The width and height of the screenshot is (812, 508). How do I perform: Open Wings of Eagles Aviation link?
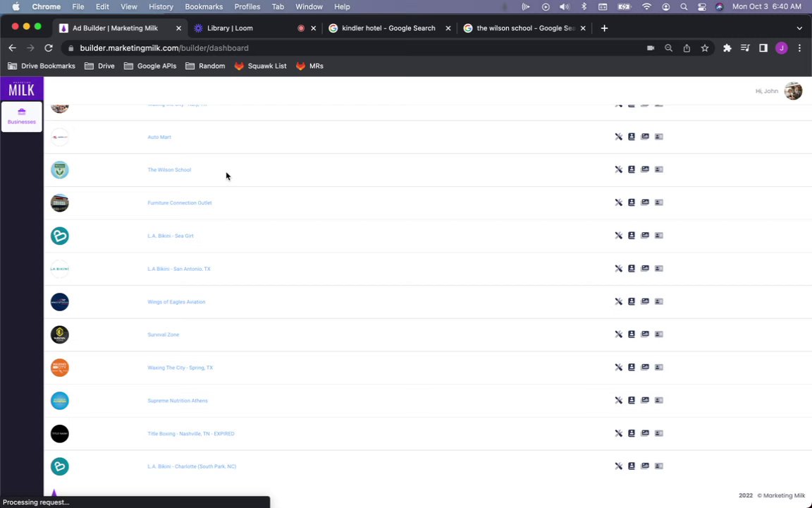coord(176,302)
